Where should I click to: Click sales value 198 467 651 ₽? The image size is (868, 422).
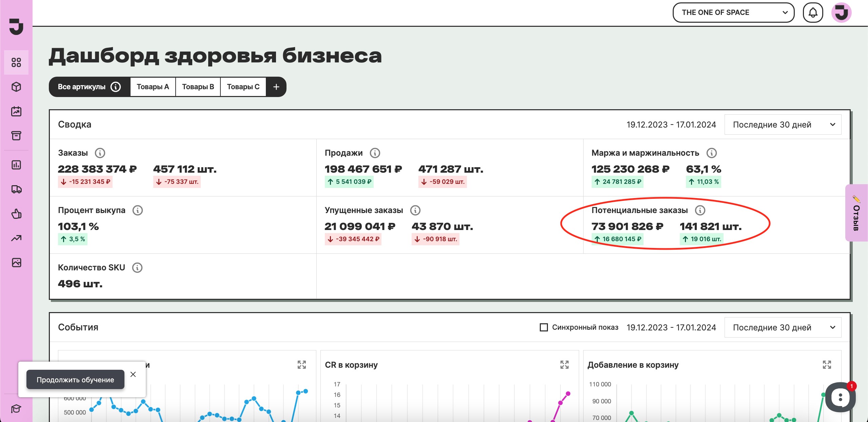click(x=363, y=169)
